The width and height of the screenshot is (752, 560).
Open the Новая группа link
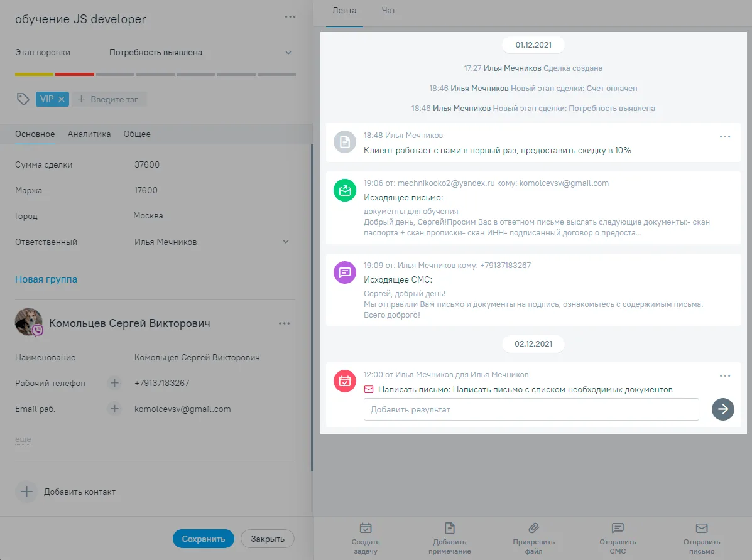tap(46, 279)
